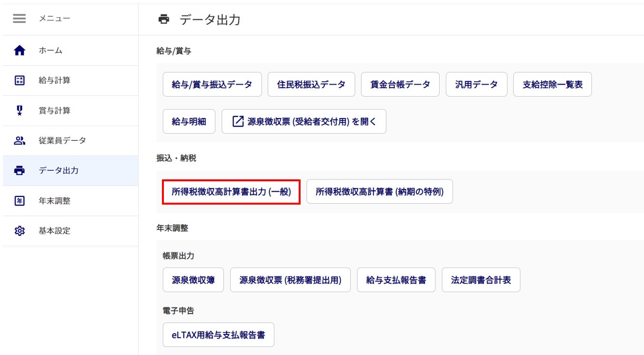Click the printer icon beside データ出力 in sidebar
The width and height of the screenshot is (644, 355).
[x=20, y=170]
